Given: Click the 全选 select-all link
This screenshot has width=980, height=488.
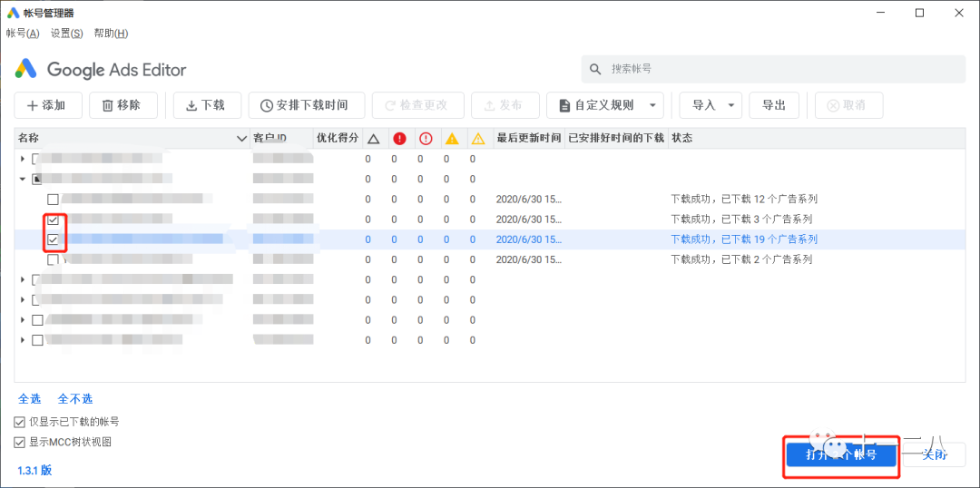Looking at the screenshot, I should (28, 398).
